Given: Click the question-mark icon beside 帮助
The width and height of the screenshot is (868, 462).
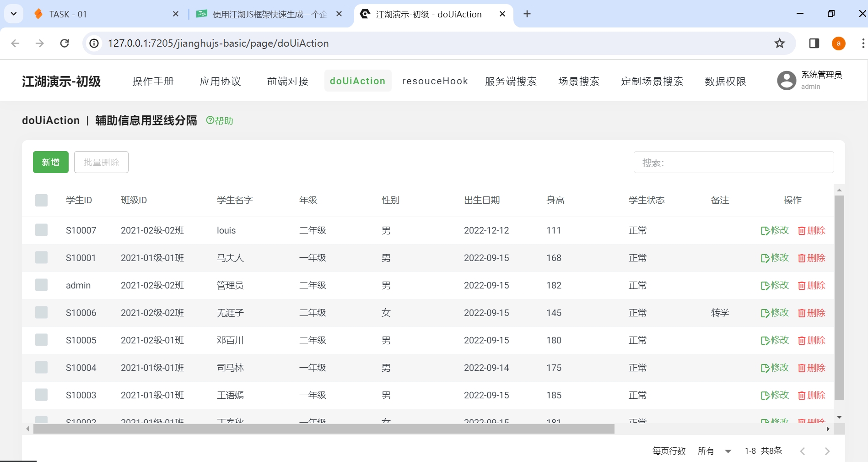Looking at the screenshot, I should (x=210, y=120).
